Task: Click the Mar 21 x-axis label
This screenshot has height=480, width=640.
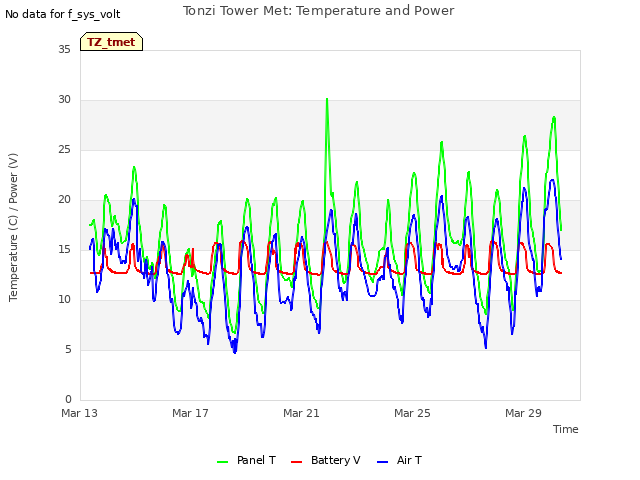Action: [x=301, y=413]
